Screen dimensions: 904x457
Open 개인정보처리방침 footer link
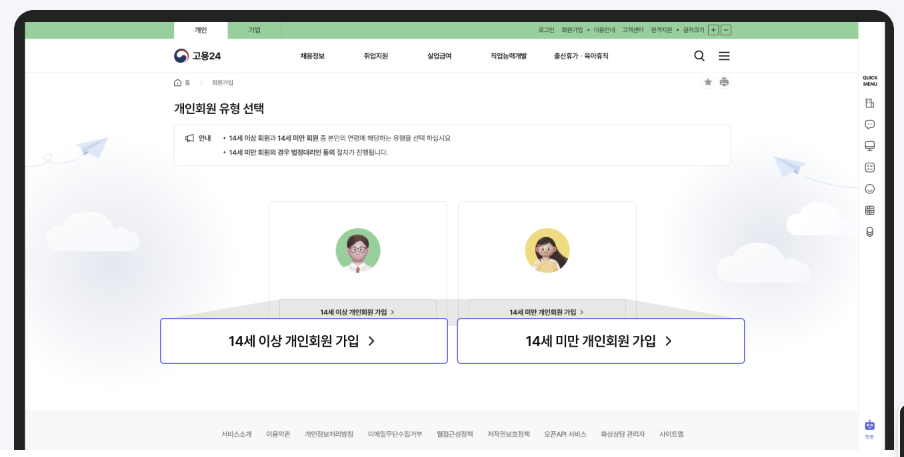click(329, 434)
